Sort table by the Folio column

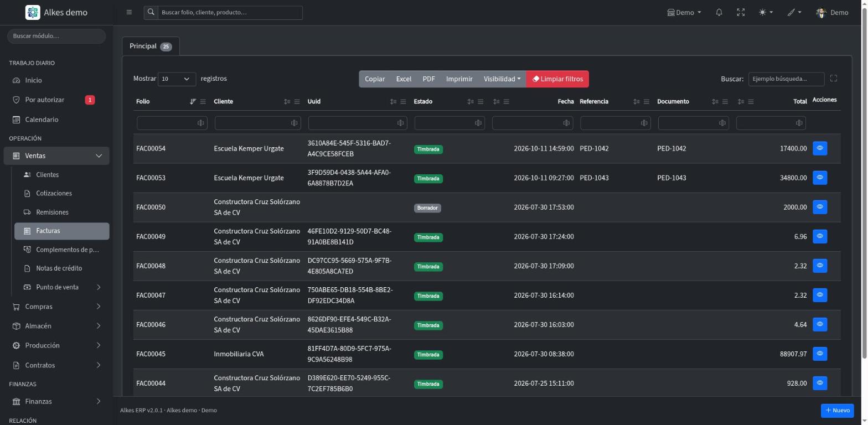[x=193, y=102]
